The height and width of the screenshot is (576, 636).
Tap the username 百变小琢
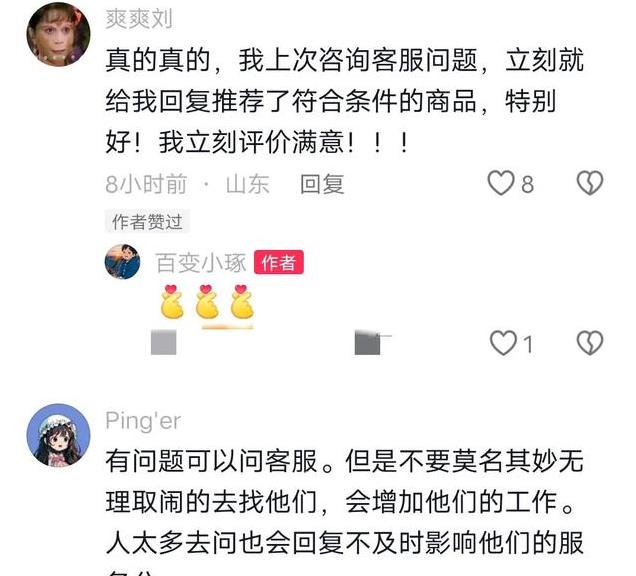click(x=201, y=263)
